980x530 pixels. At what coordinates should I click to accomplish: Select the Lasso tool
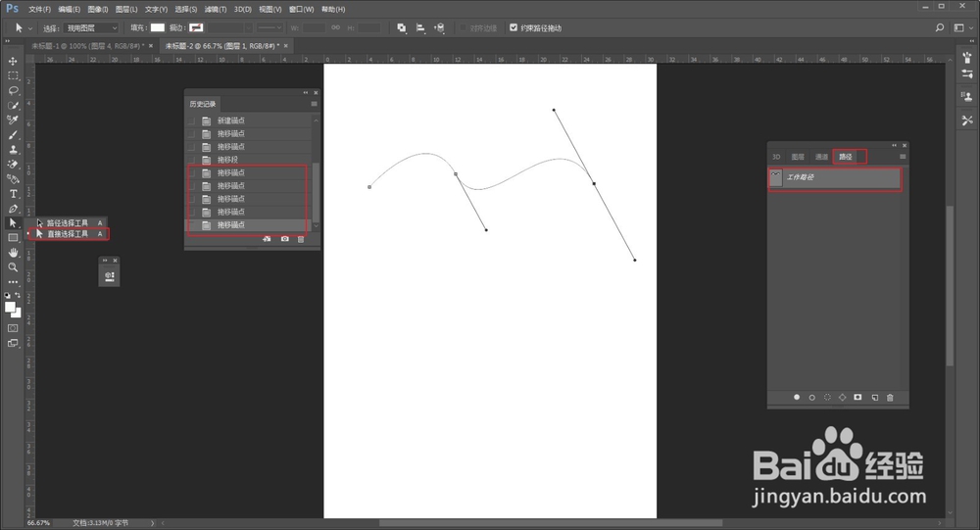13,91
